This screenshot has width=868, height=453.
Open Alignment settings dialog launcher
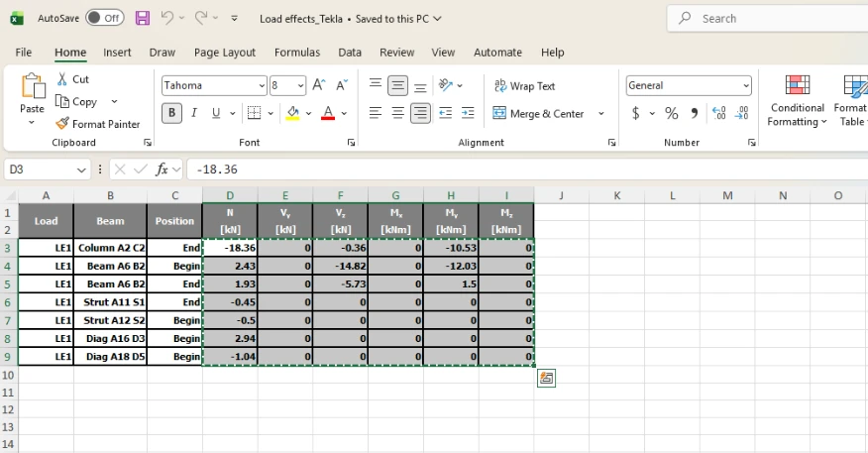611,143
